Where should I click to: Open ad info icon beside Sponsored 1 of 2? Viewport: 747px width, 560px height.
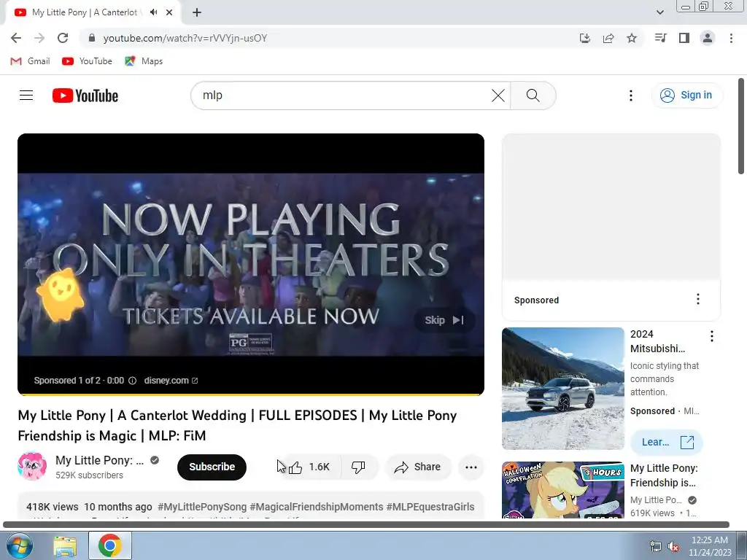click(x=133, y=381)
